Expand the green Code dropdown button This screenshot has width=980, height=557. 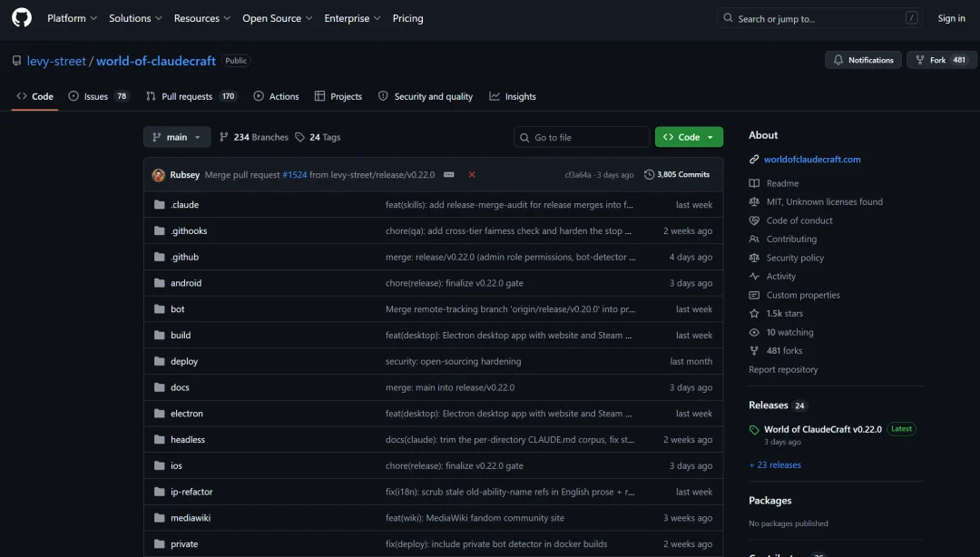pos(689,137)
